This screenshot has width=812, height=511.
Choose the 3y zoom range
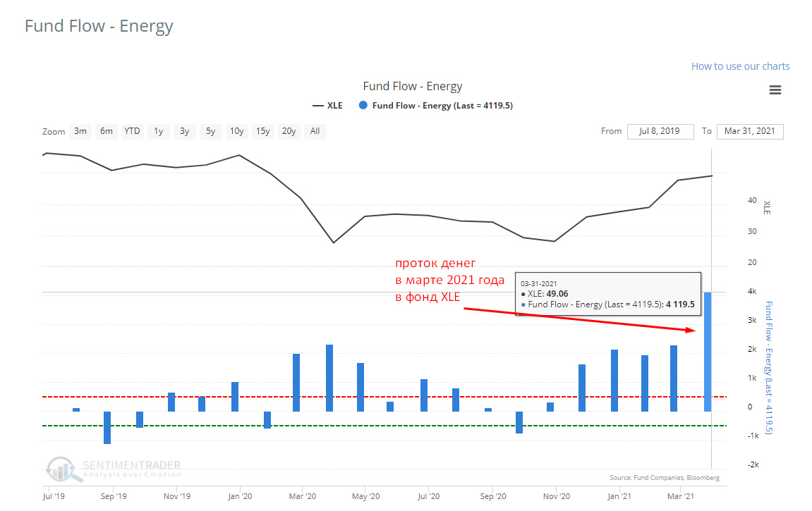pyautogui.click(x=184, y=131)
